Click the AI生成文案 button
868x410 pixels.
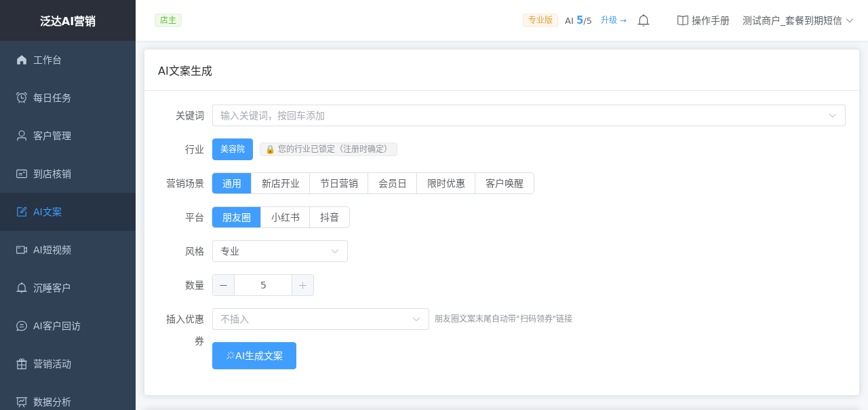click(254, 356)
